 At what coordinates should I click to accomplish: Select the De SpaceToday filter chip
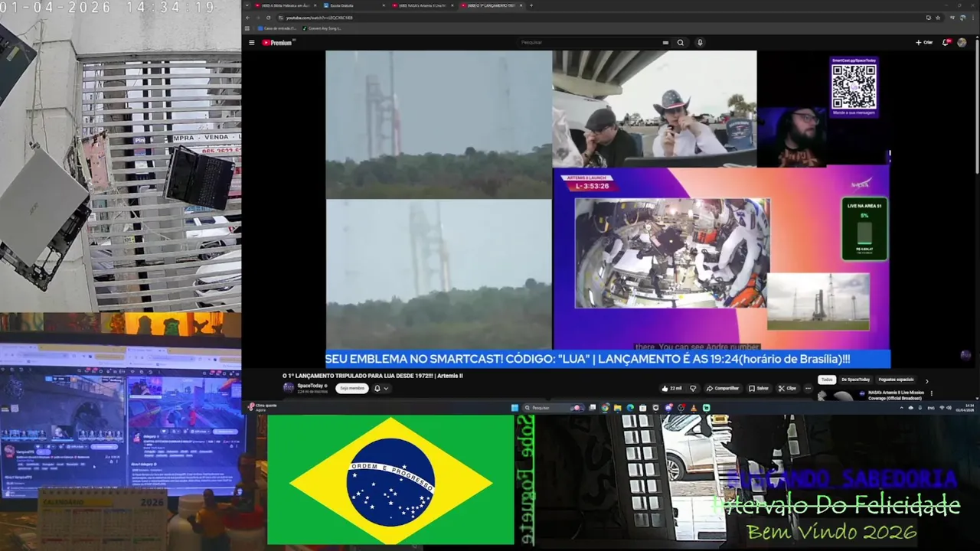[x=855, y=380]
